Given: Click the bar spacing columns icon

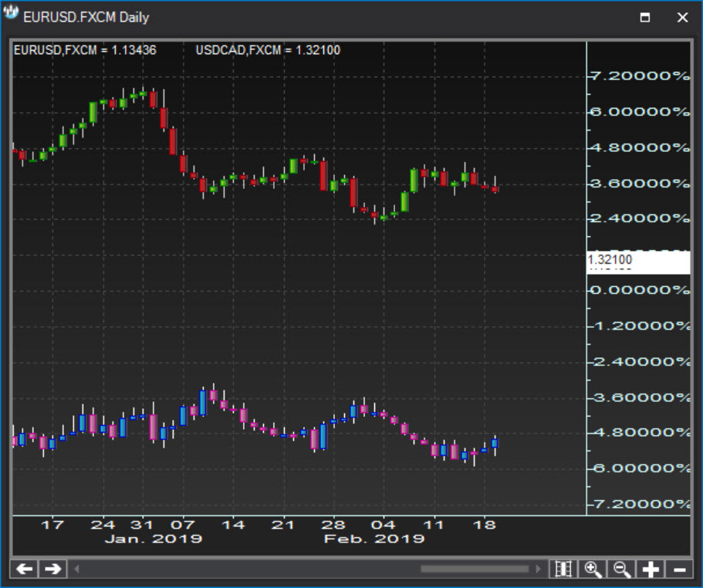Looking at the screenshot, I should pos(563,569).
